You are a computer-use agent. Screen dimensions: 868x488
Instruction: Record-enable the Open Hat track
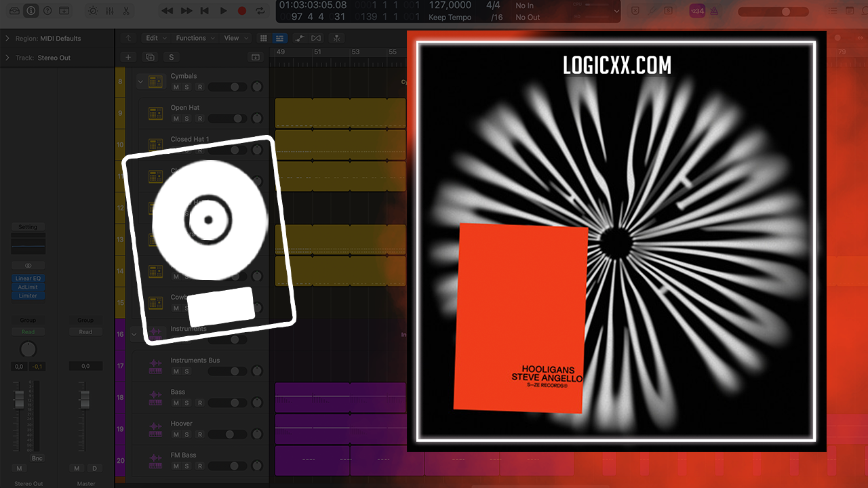pos(199,119)
